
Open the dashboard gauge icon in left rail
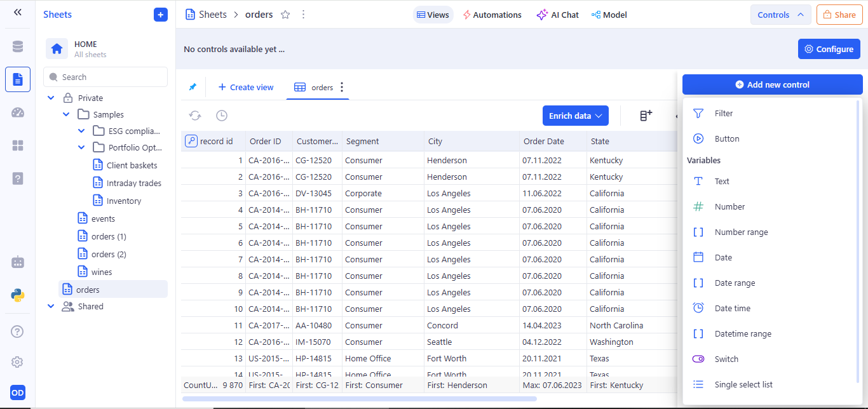[x=18, y=112]
